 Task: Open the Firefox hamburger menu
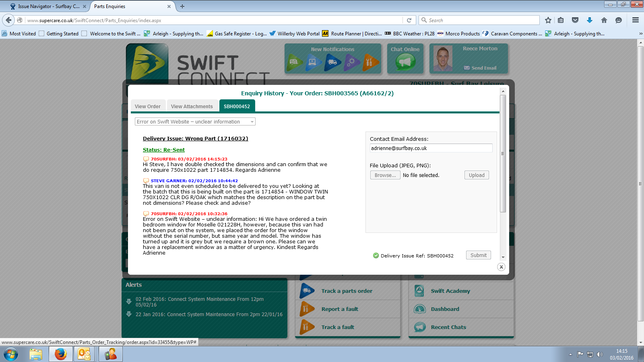click(636, 20)
